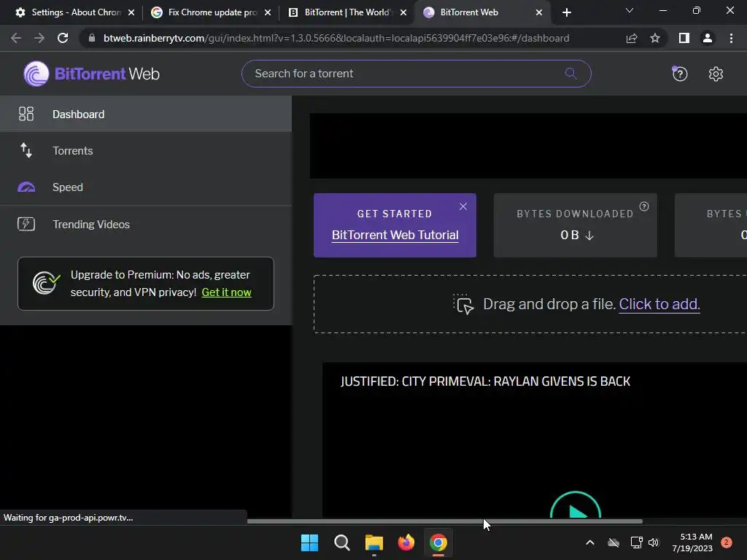Screen dimensions: 747x560
Task: Click the Bytes Downloaded info icon
Action: click(644, 206)
